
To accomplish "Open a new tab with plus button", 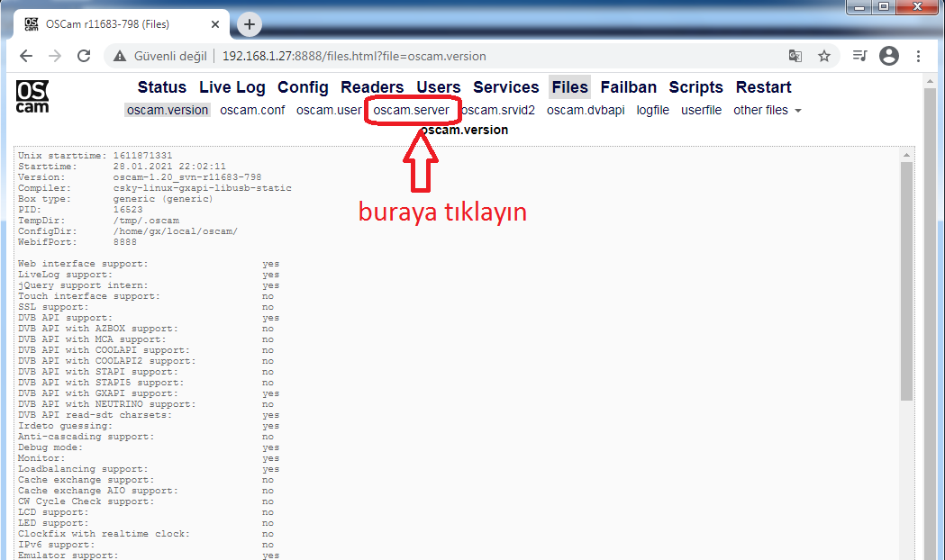I will pos(250,24).
